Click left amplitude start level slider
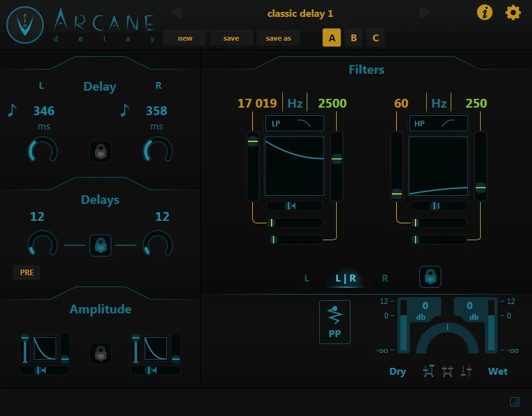This screenshot has height=416, width=532. point(25,348)
